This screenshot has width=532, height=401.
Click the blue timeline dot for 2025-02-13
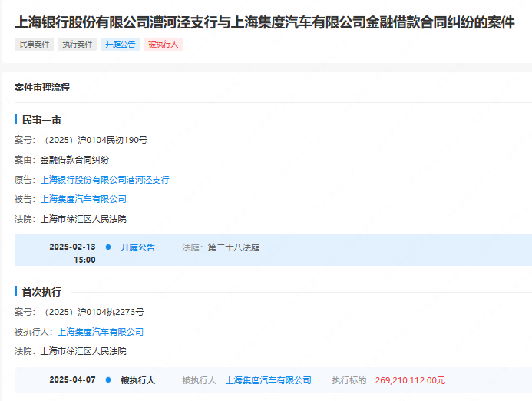108,247
